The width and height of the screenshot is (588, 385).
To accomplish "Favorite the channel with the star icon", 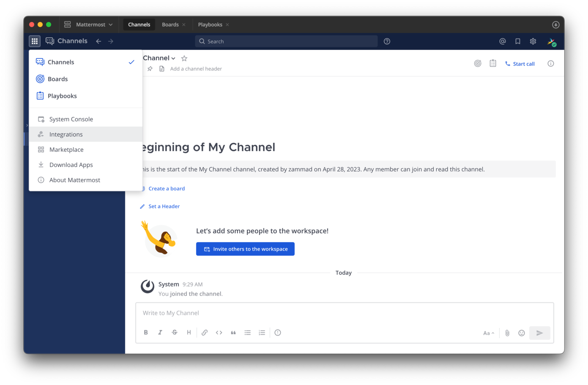I will pos(184,58).
